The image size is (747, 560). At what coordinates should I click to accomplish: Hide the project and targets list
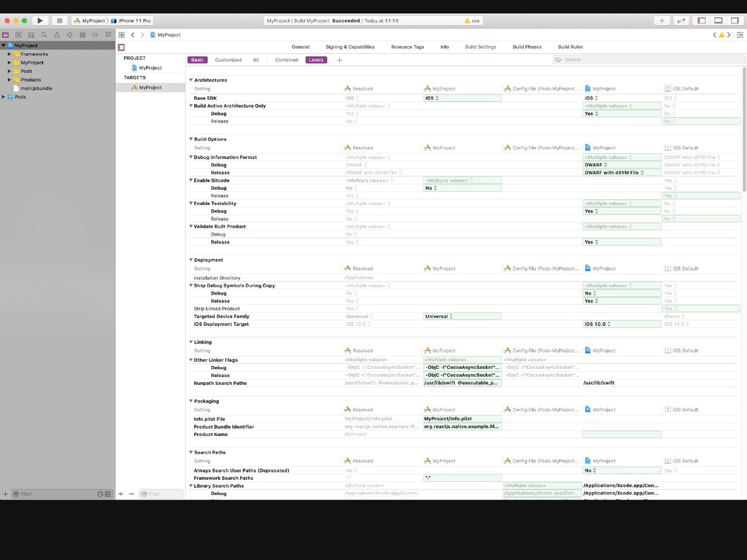tap(122, 47)
